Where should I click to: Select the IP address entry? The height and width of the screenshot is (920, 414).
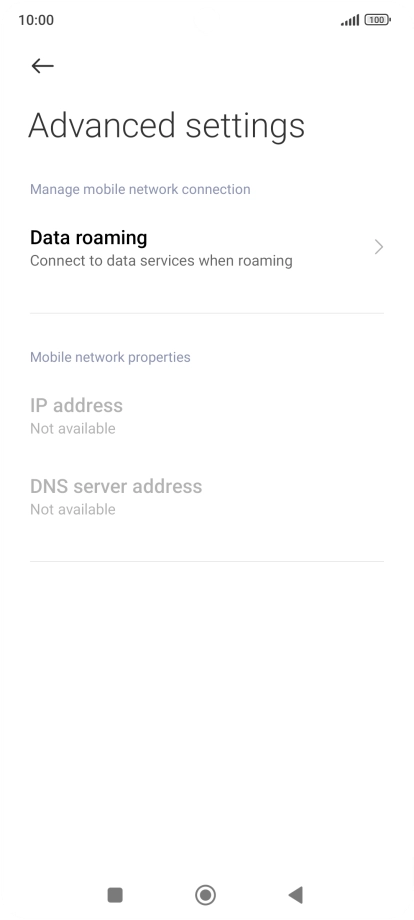coord(207,416)
